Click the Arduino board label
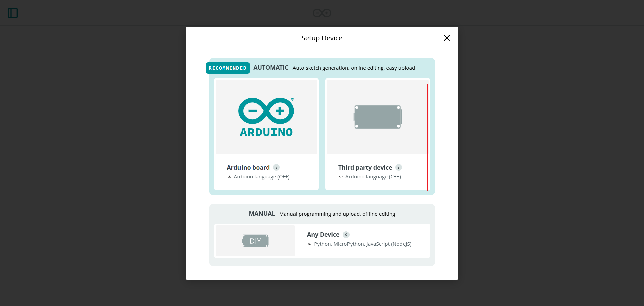The image size is (644, 306). [248, 167]
